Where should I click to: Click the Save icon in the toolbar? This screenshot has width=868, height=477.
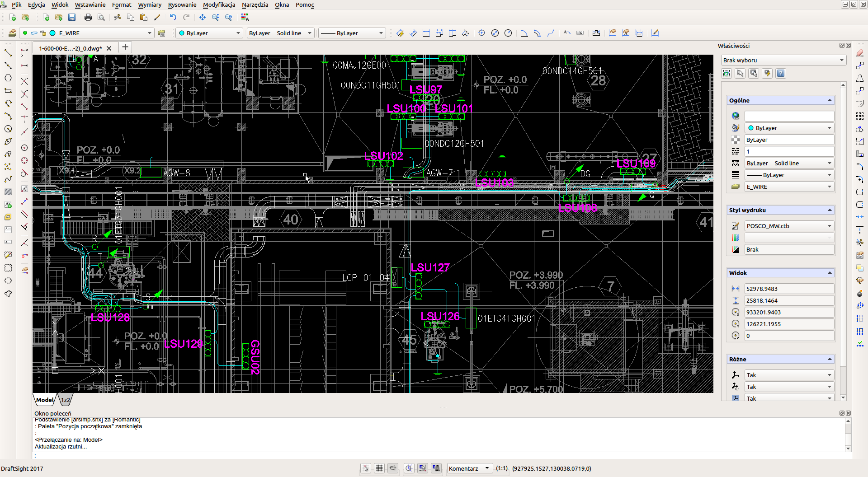(x=71, y=17)
